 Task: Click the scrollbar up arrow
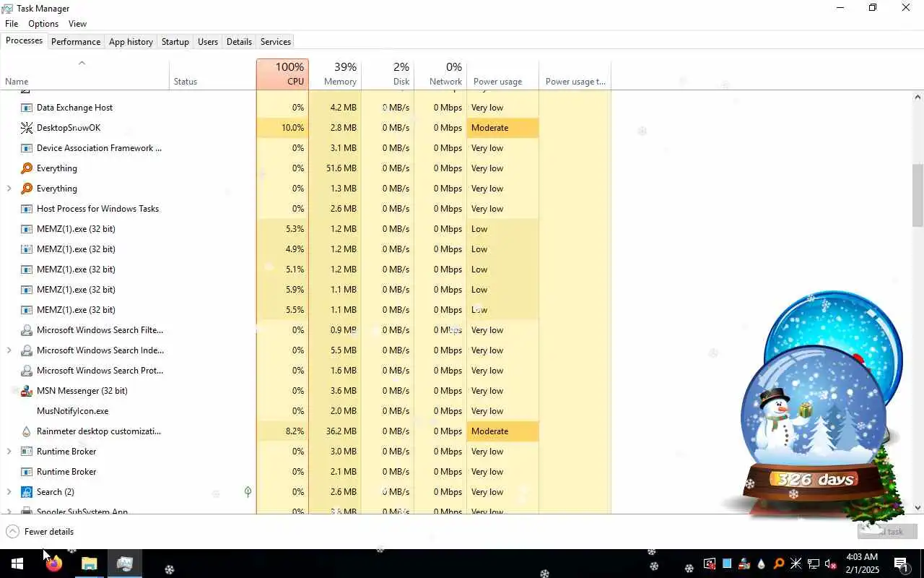pos(918,97)
